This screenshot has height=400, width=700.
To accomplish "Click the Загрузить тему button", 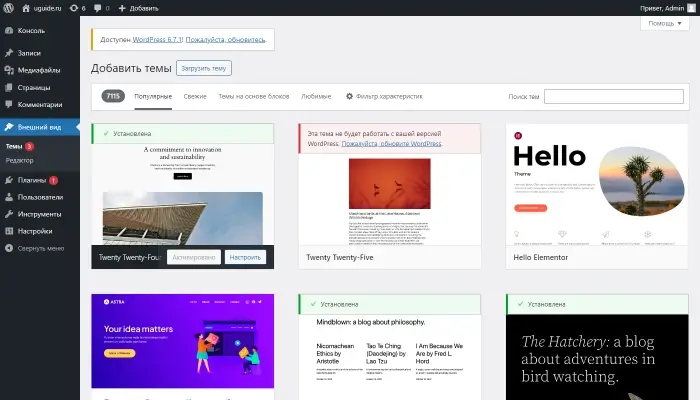I will (204, 68).
